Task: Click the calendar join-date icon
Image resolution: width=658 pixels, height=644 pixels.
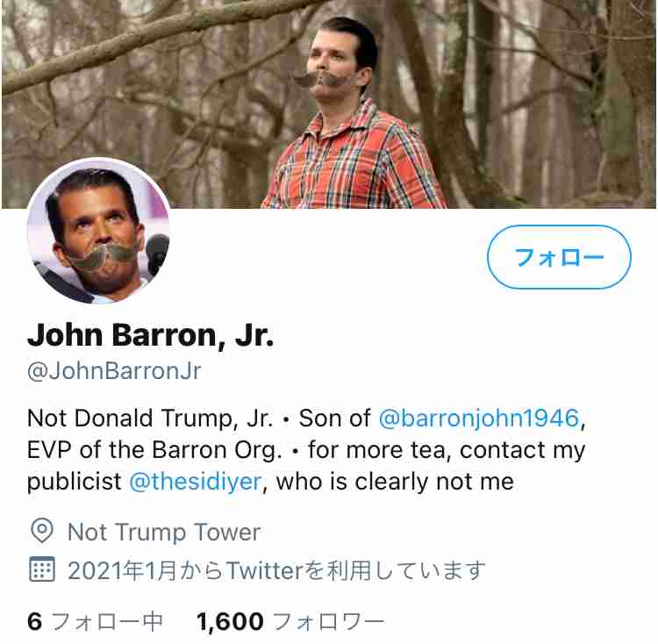Action: click(42, 569)
